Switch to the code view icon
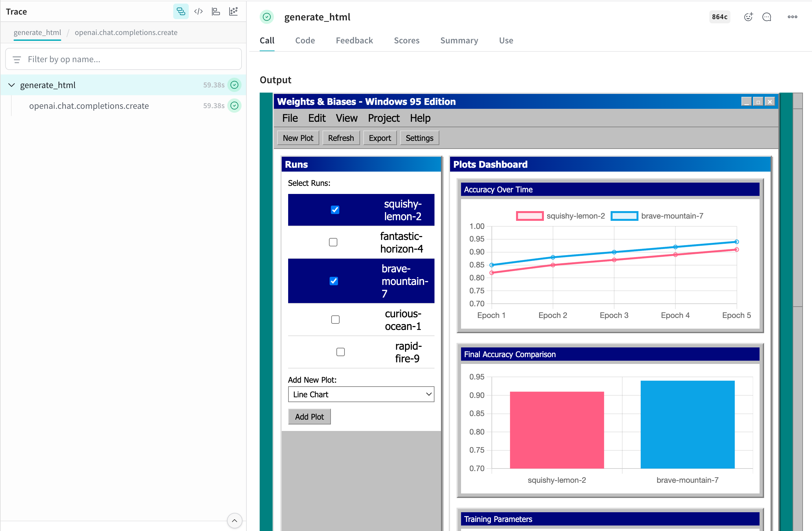Image resolution: width=812 pixels, height=531 pixels. tap(198, 12)
